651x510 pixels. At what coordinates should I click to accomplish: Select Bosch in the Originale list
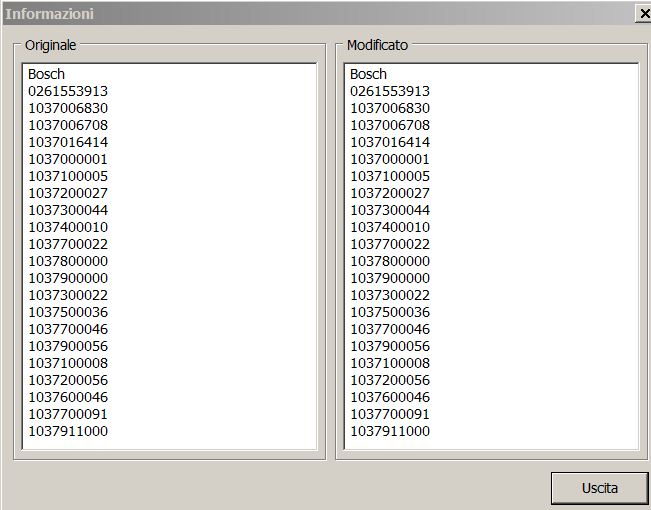coord(46,74)
